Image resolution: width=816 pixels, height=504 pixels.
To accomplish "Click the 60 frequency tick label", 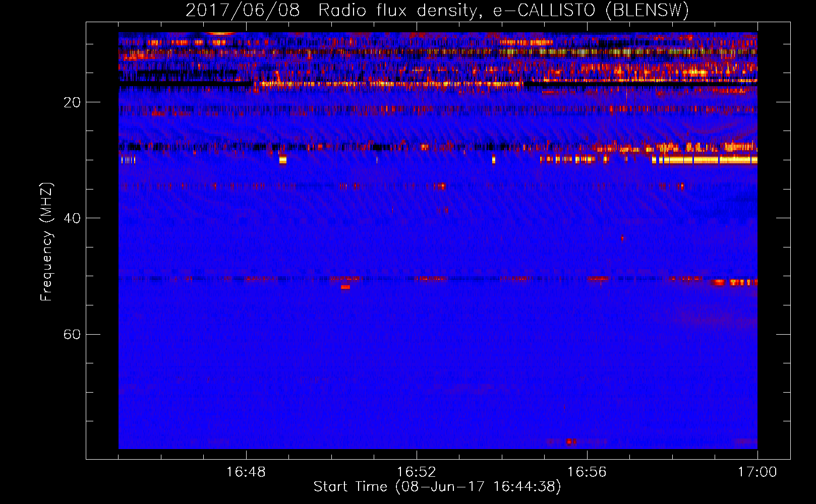I will coord(72,334).
